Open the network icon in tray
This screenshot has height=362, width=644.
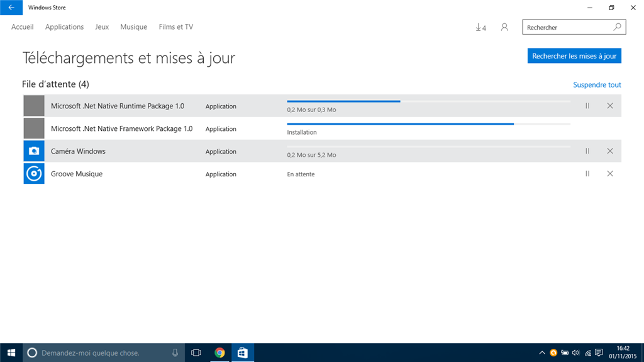click(x=588, y=353)
